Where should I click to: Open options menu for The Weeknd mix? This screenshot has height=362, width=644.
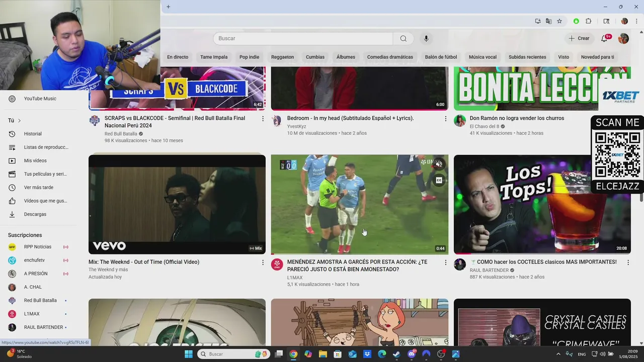click(x=263, y=262)
